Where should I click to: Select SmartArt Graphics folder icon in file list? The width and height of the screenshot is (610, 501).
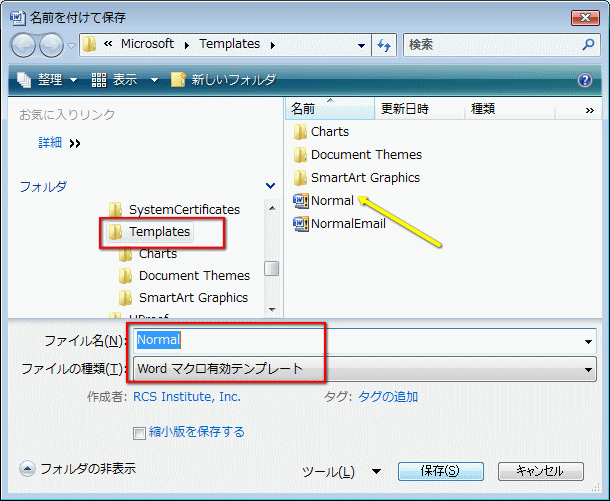click(300, 178)
